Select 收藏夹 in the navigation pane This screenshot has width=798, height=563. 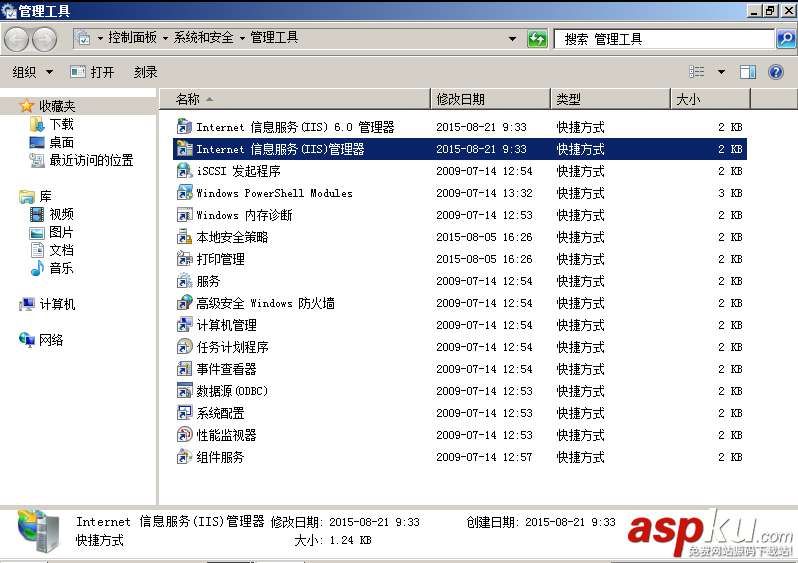(x=57, y=106)
